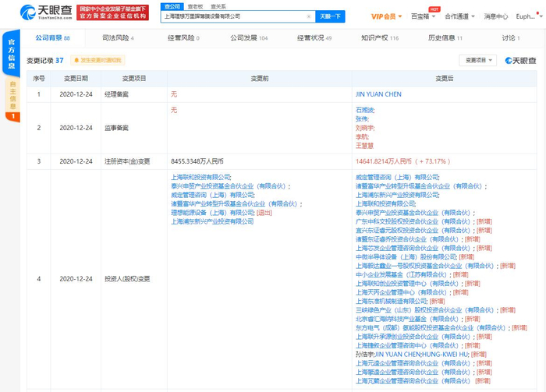Open 上海浦东新兴产业投资有限公司 link in 变更前 column
Image resolution: width=546 pixels, height=392 pixels.
click(212, 221)
